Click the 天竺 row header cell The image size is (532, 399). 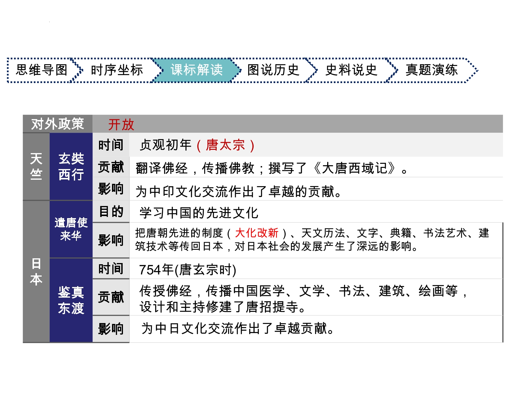click(x=36, y=166)
